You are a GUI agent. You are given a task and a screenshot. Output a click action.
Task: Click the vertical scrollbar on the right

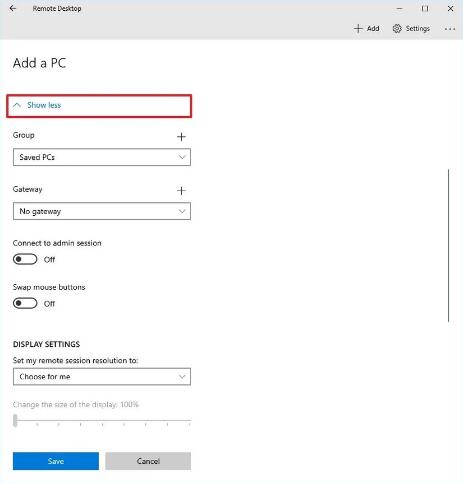coord(448,246)
